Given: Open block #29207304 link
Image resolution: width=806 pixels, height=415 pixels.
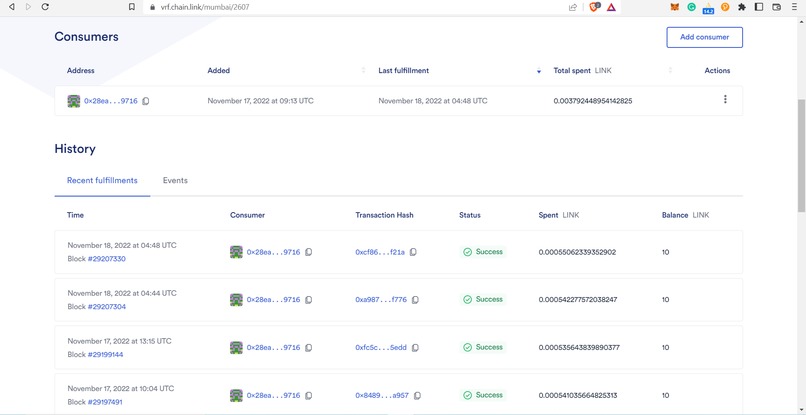Looking at the screenshot, I should pyautogui.click(x=106, y=306).
